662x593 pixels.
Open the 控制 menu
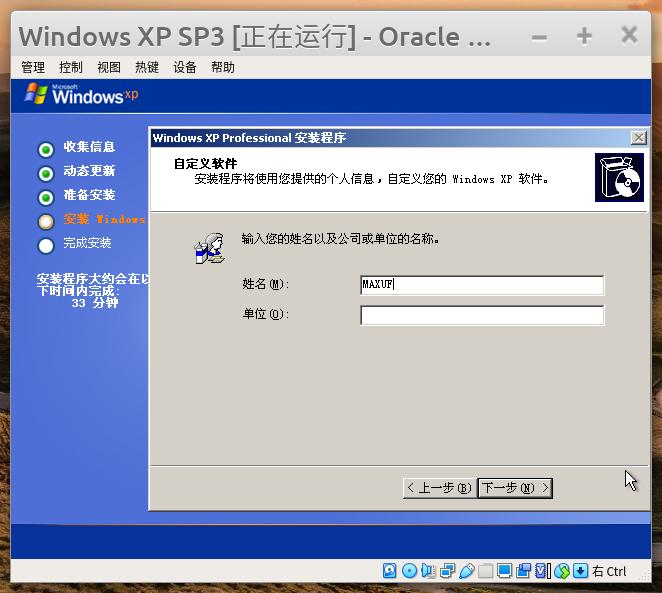(71, 67)
